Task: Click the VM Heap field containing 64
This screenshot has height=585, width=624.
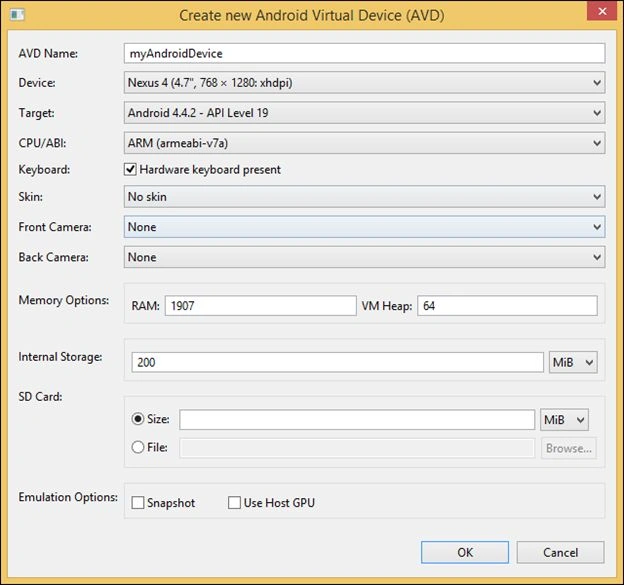Action: (507, 306)
